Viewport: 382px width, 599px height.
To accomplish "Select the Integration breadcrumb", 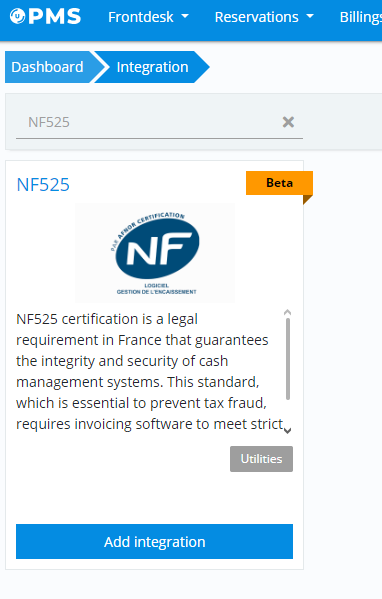I will coord(152,67).
